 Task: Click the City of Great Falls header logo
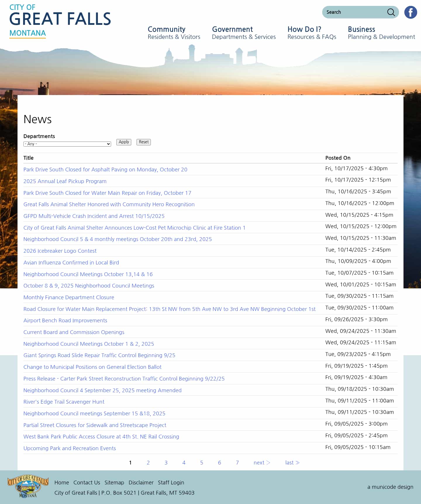click(60, 21)
